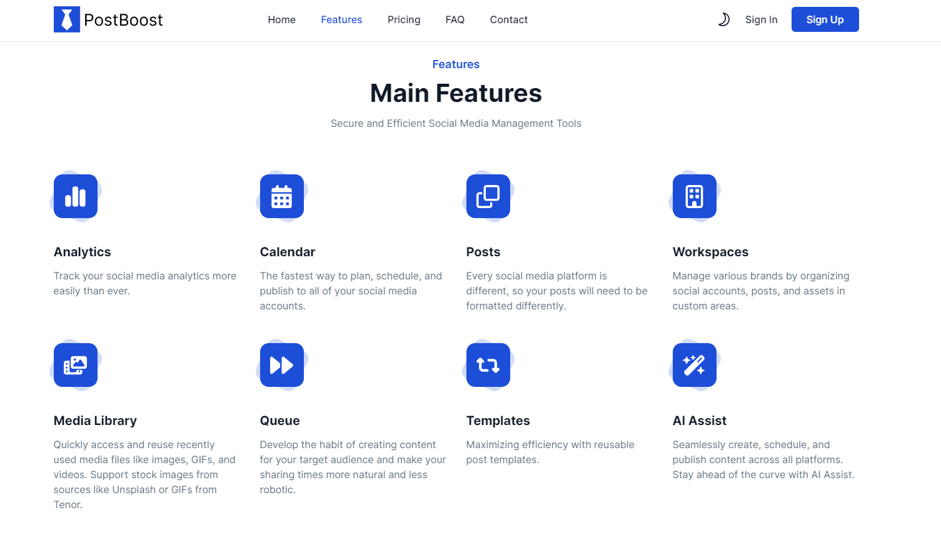Click the blue Features label above the heading

tap(456, 64)
